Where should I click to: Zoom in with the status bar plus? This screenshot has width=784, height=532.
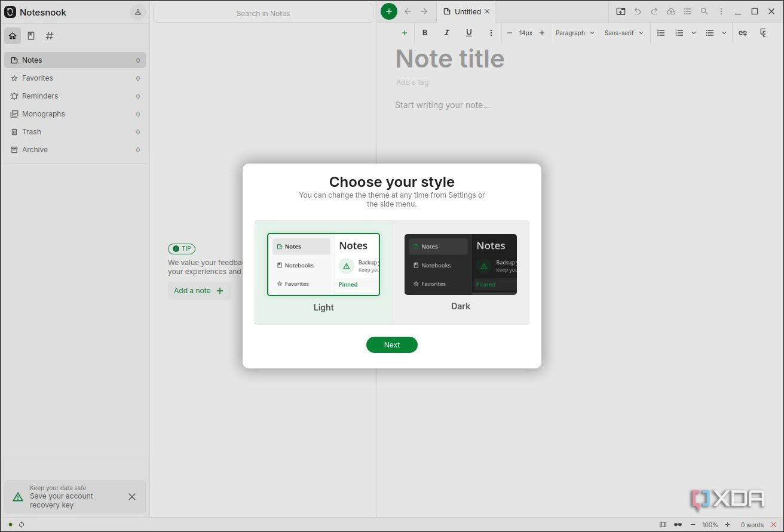727,525
